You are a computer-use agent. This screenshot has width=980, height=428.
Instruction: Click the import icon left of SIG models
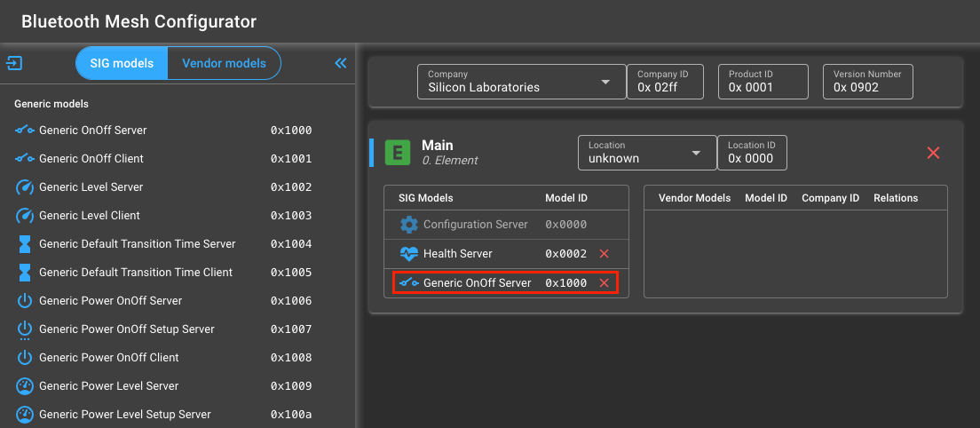(14, 63)
